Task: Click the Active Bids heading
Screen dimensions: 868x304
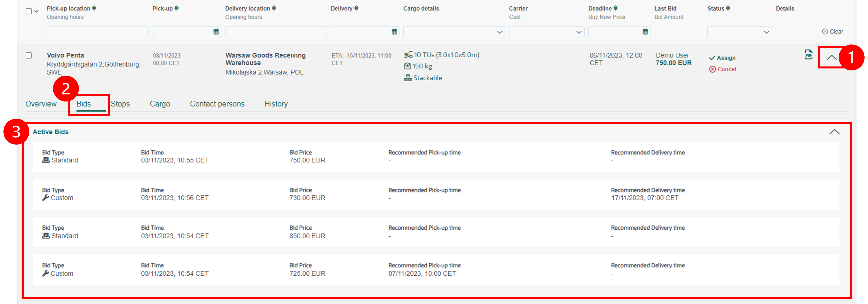Action: [51, 132]
